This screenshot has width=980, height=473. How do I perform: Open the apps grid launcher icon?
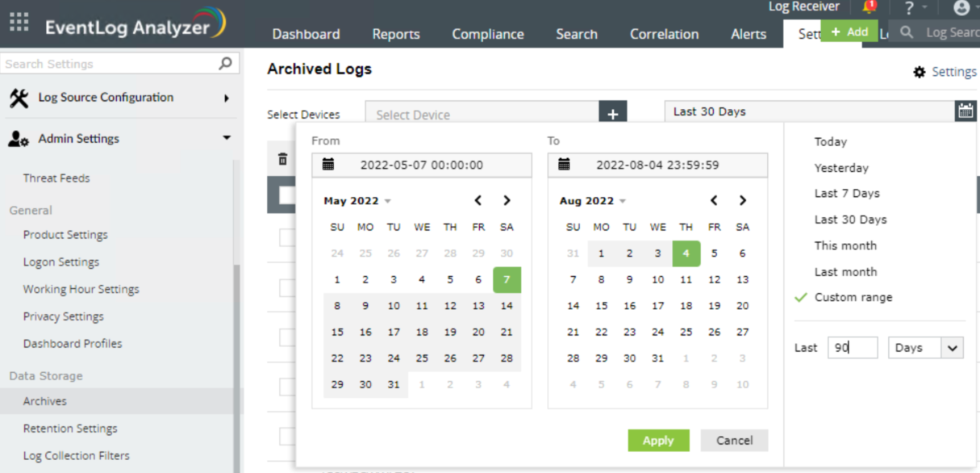(19, 22)
